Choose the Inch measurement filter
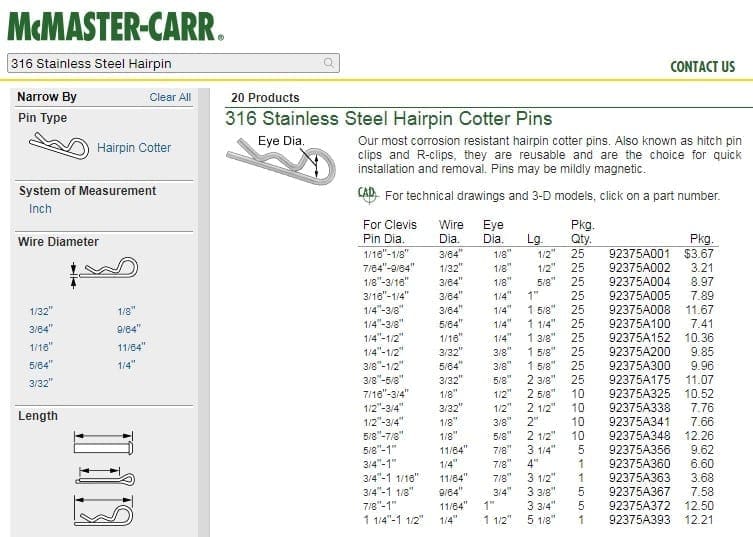The image size is (753, 537). tap(40, 209)
